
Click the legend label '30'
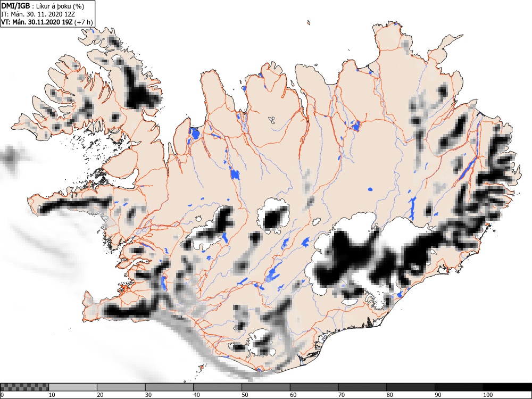148,395
